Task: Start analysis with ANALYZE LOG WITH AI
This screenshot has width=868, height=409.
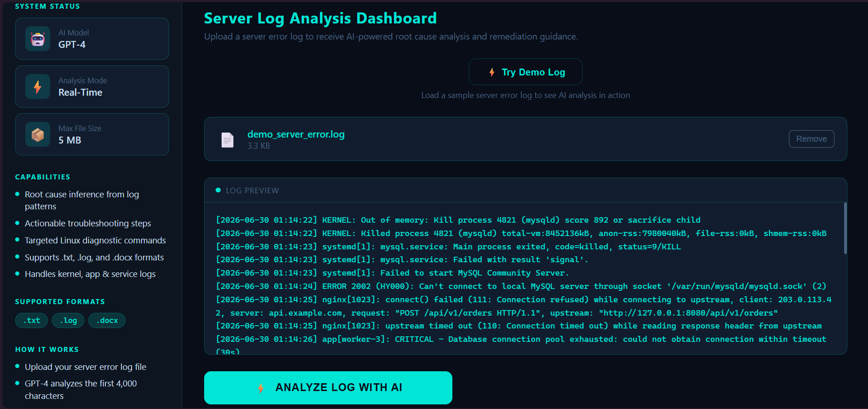Action: (x=328, y=388)
